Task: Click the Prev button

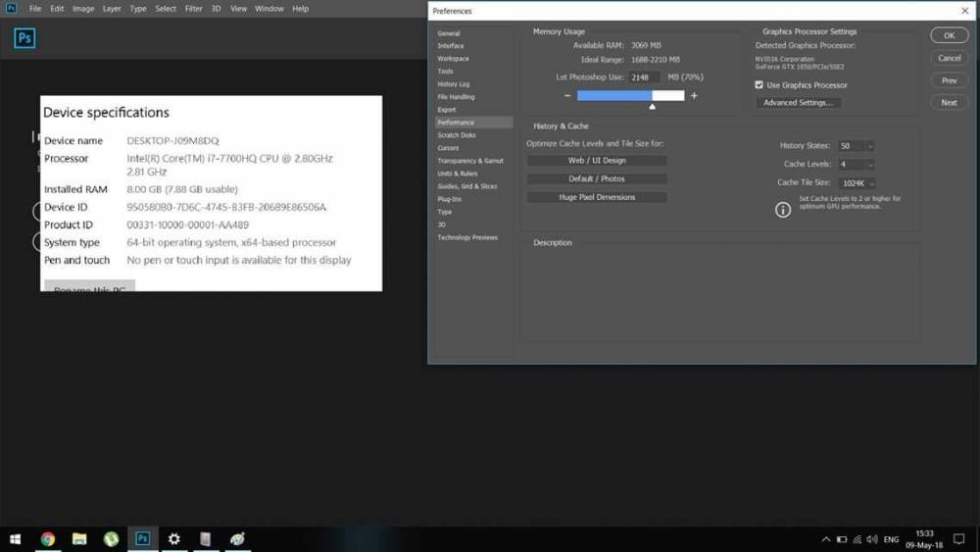Action: pyautogui.click(x=949, y=80)
